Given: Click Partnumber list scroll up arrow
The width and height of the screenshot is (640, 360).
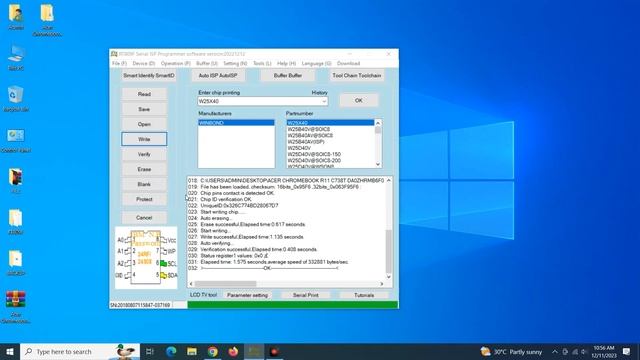Looking at the screenshot, I should point(378,123).
